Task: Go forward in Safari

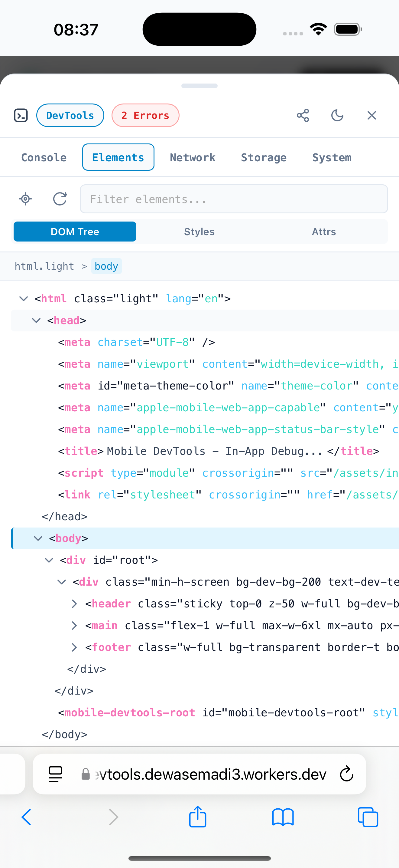Action: 114,817
